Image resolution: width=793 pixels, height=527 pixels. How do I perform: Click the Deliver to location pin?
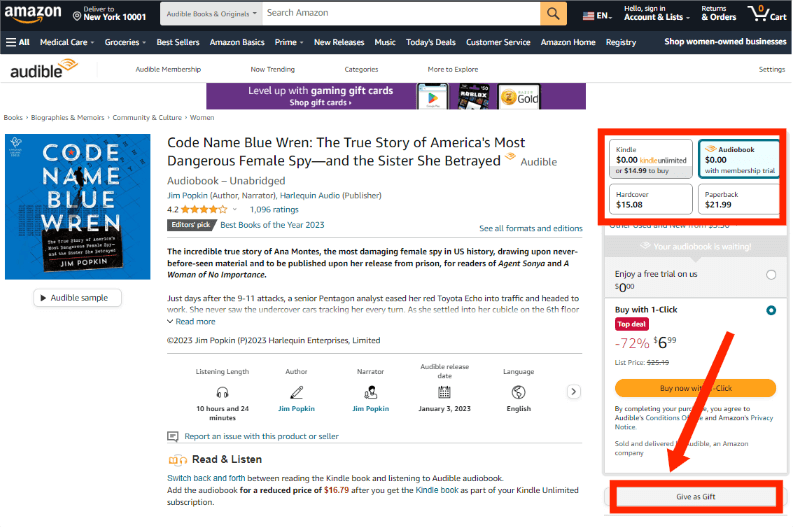(77, 17)
